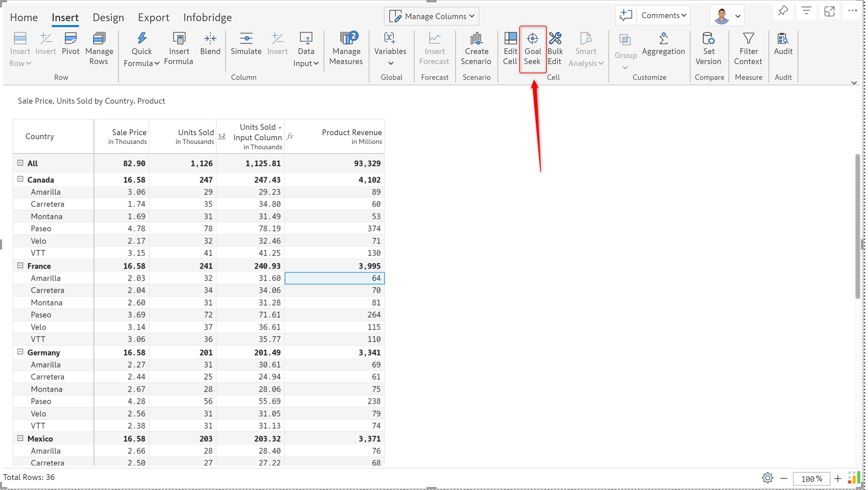
Task: Open Insert Formula tool
Action: 178,49
